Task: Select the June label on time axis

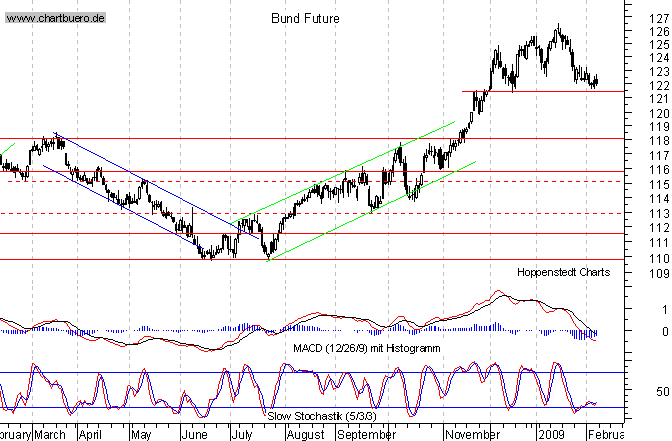Action: coord(195,435)
